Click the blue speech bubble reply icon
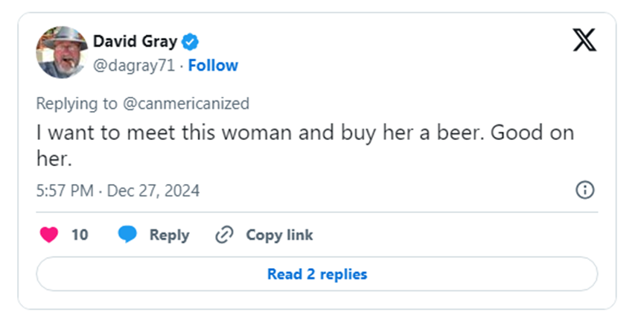The height and width of the screenshot is (324, 644). tap(127, 235)
